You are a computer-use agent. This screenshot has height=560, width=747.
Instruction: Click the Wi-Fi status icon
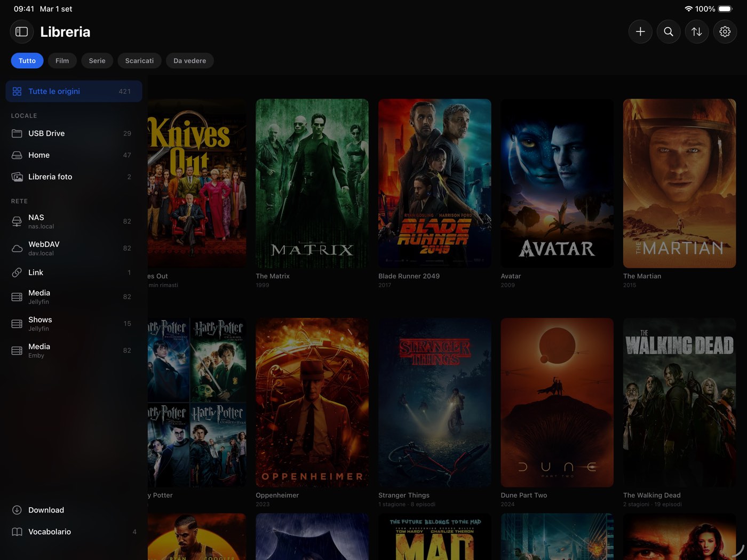pos(689,9)
